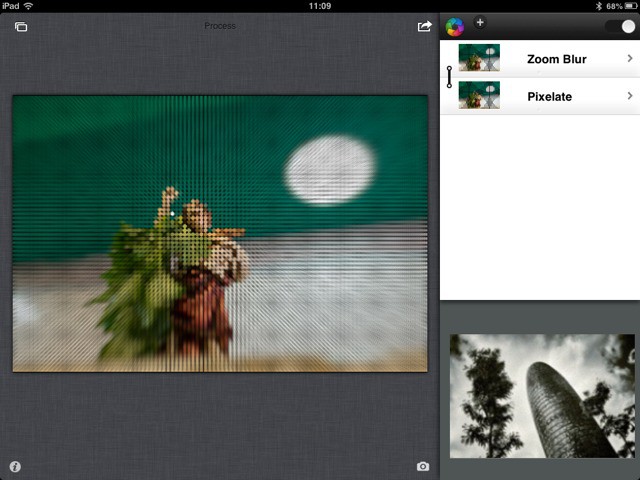Viewport: 640px width, 480px height.
Task: Open the info button
Action: (15, 467)
